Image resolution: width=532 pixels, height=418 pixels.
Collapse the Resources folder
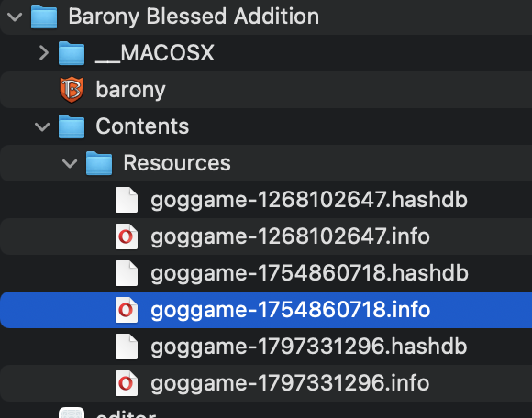pos(70,164)
